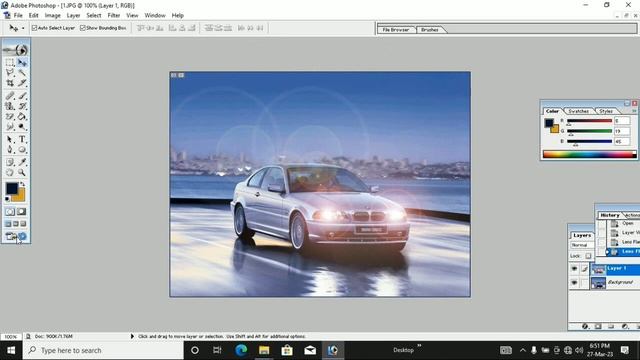Select the Healing Brush tool

[10, 96]
